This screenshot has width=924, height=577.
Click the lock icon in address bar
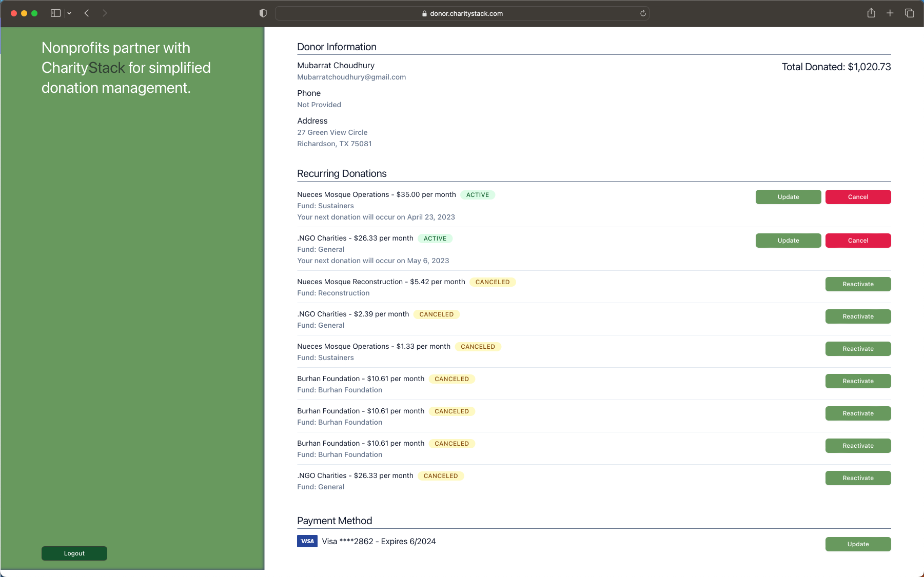424,14
